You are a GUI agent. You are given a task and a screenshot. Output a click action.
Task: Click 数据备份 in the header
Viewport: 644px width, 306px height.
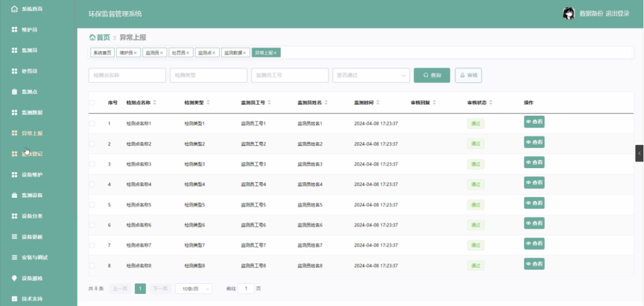(591, 13)
